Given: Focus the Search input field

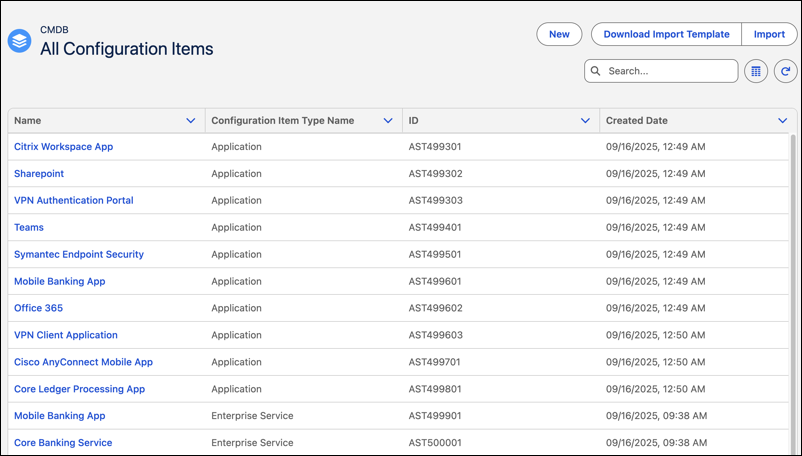Looking at the screenshot, I should (661, 71).
